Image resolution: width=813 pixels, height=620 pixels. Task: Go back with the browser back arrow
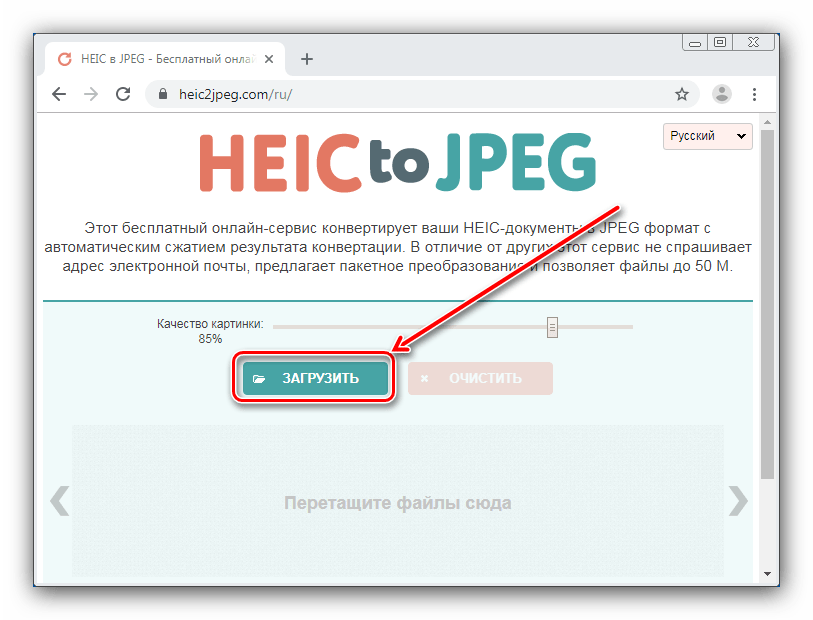[x=59, y=94]
